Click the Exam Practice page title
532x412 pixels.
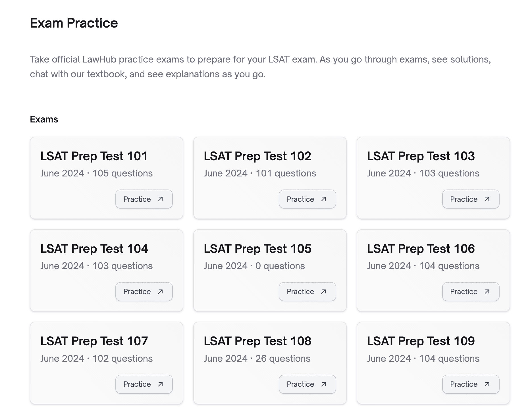coord(74,23)
